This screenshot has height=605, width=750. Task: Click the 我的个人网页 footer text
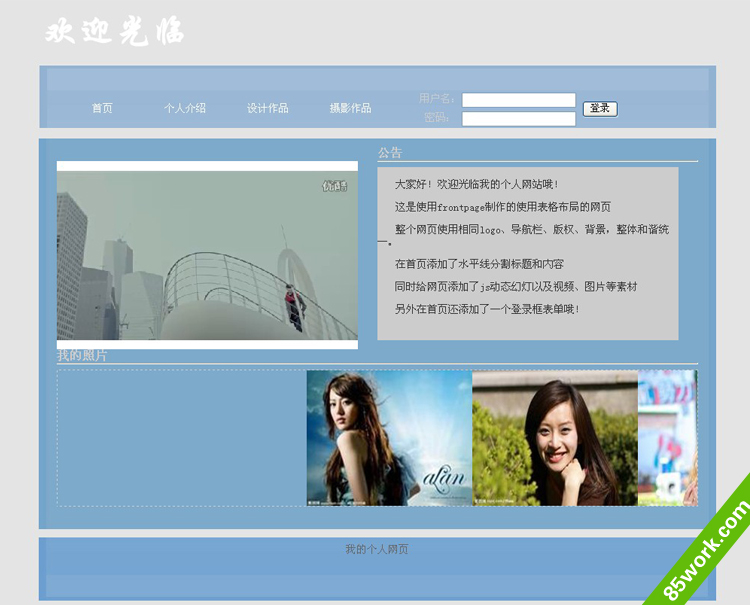(x=377, y=549)
